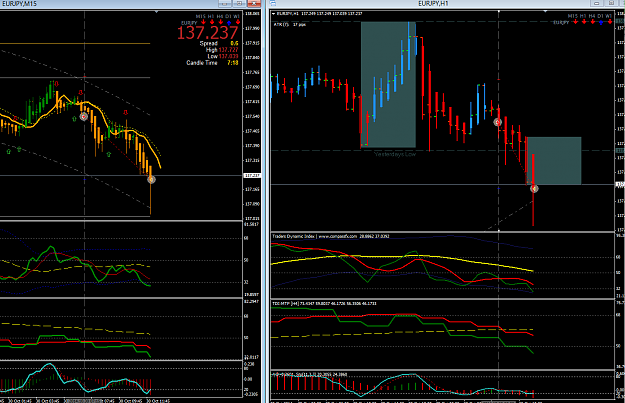Click the chart shift triangle atop M15 chart
This screenshot has width=625, height=403.
click(157, 12)
